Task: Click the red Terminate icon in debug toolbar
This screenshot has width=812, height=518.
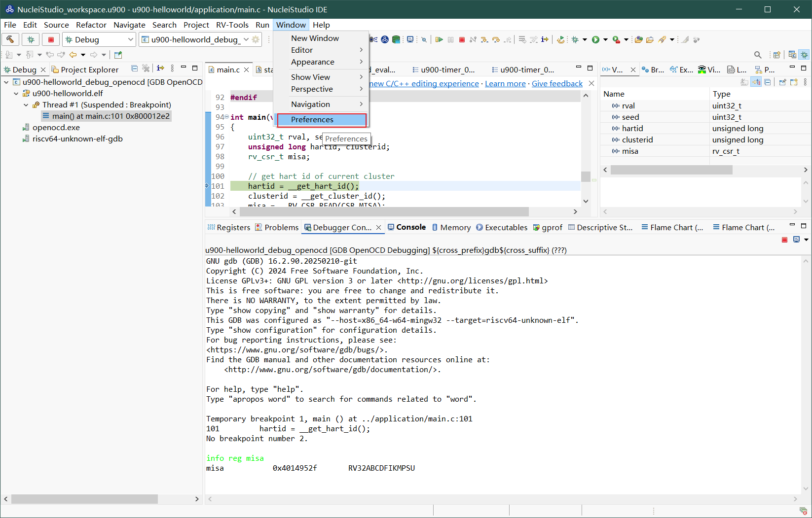Action: point(462,39)
